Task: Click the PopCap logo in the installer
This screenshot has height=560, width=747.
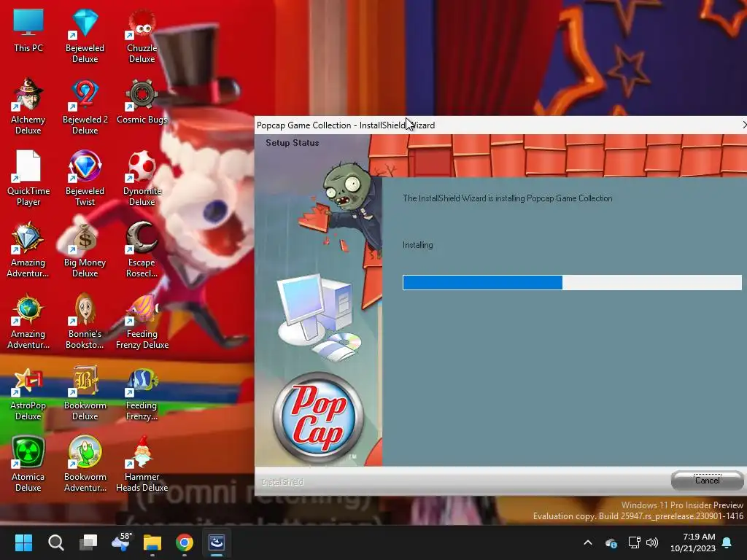Action: (x=318, y=416)
